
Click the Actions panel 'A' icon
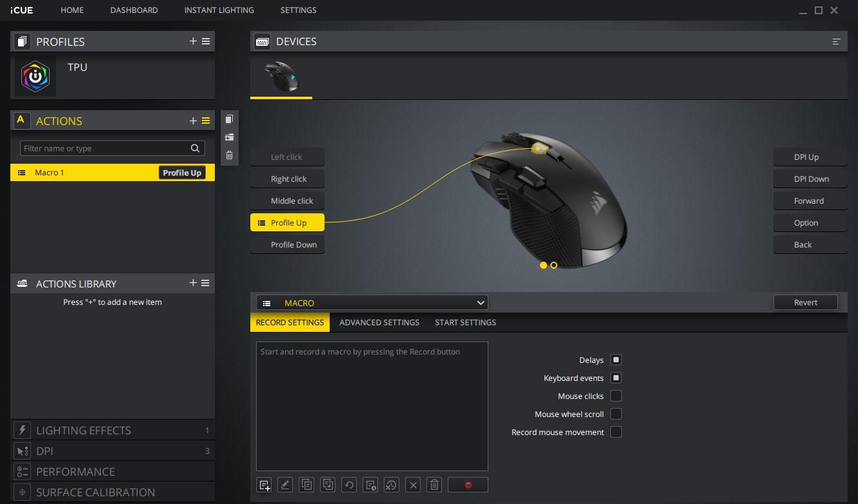click(21, 120)
